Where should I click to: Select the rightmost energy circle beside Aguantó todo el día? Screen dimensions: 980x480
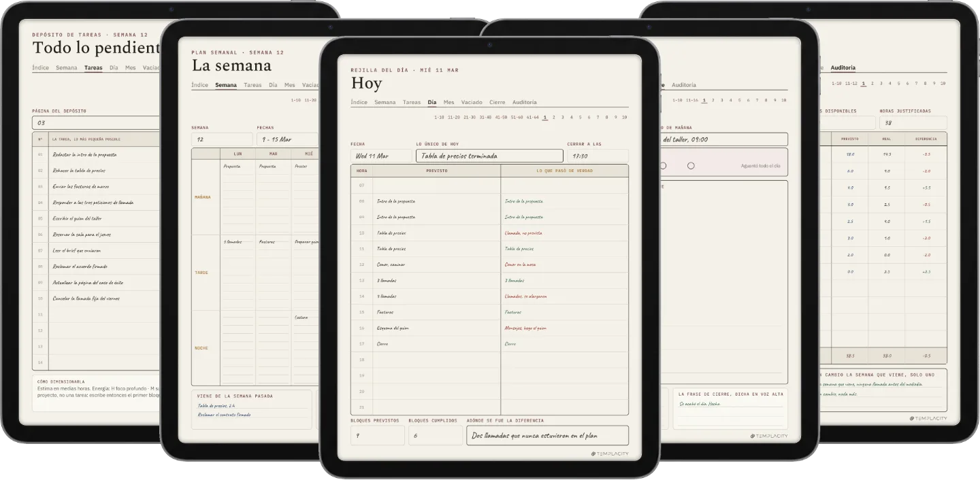(691, 166)
